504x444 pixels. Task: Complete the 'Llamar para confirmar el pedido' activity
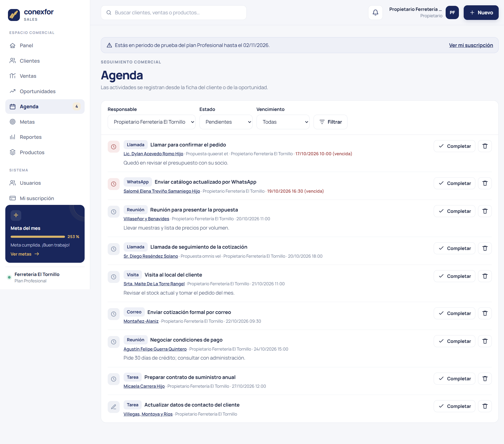click(454, 146)
